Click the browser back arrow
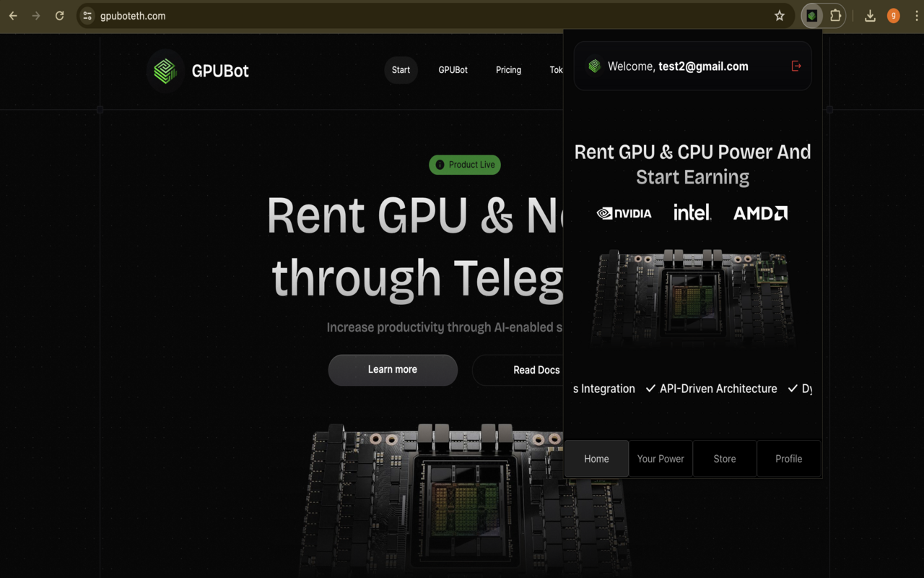The height and width of the screenshot is (578, 924). click(13, 15)
